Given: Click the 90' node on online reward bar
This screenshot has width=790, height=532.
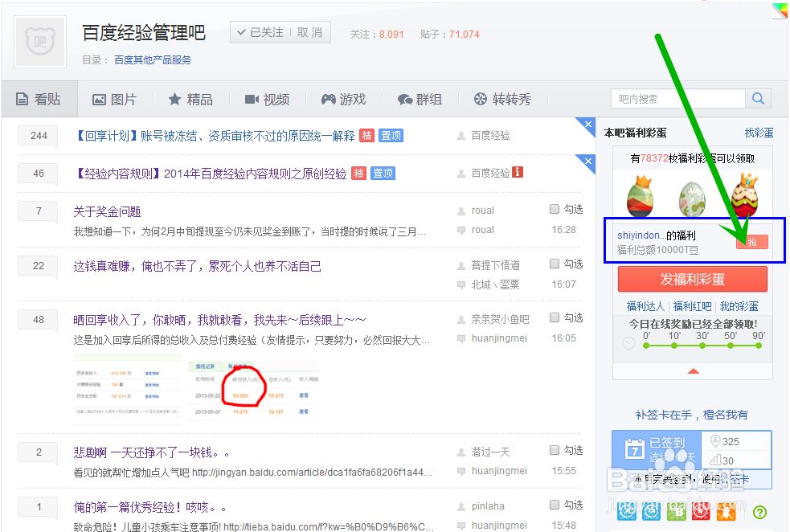Looking at the screenshot, I should [759, 346].
